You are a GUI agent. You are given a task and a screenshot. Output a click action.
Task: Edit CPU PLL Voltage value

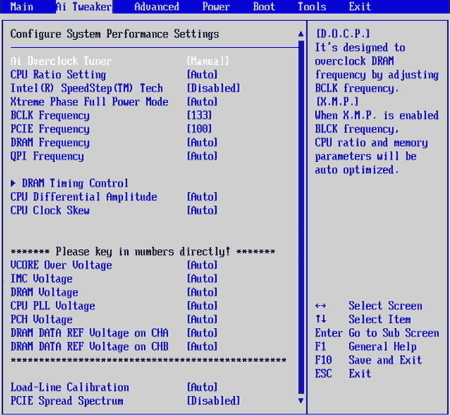[x=202, y=306]
